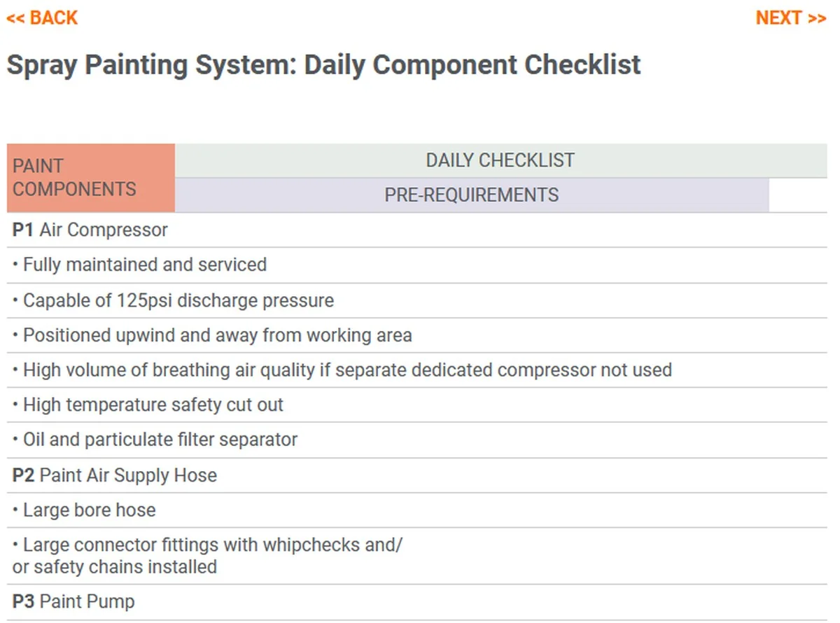Click the Daily Component Checklist page title
Viewport: 840px width, 623px height.
pos(323,65)
